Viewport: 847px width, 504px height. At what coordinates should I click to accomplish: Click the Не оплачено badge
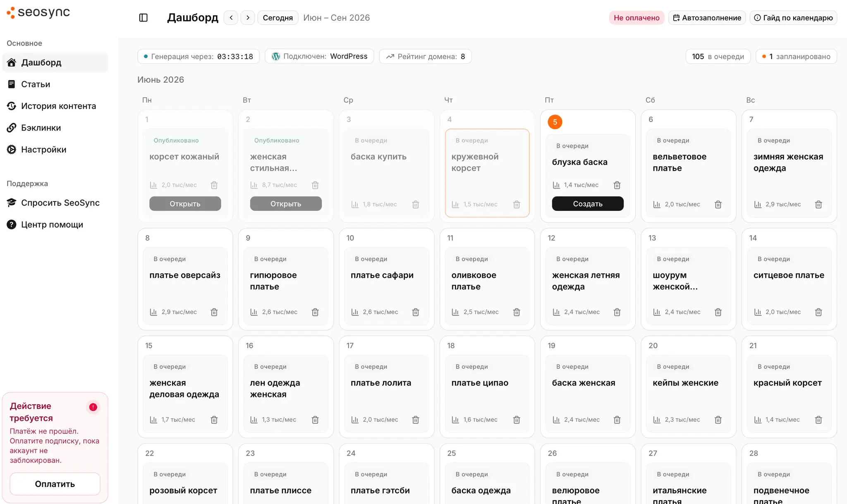click(x=636, y=18)
